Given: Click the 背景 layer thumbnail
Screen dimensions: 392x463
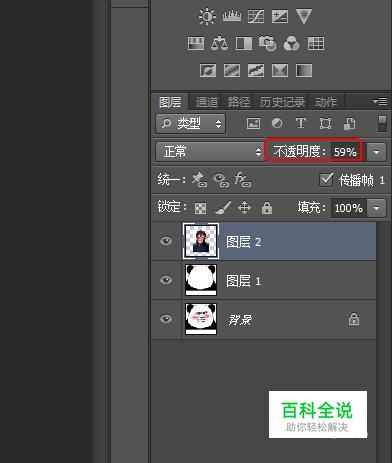Looking at the screenshot, I should [201, 319].
